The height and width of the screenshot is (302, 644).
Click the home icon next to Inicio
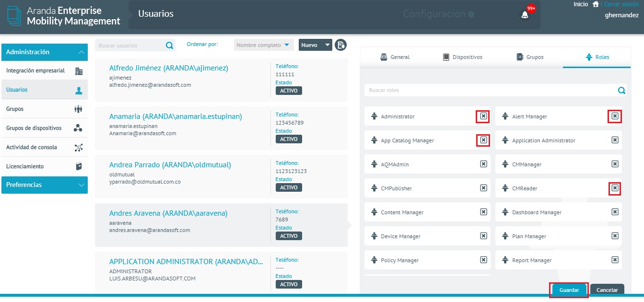596,4
